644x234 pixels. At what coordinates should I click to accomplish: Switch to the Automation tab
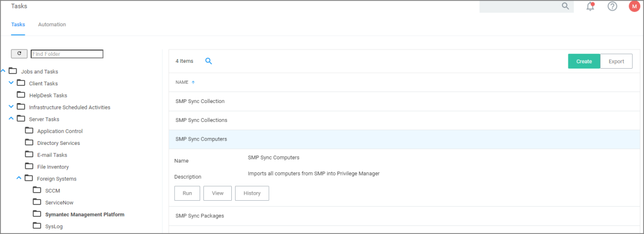(x=52, y=25)
